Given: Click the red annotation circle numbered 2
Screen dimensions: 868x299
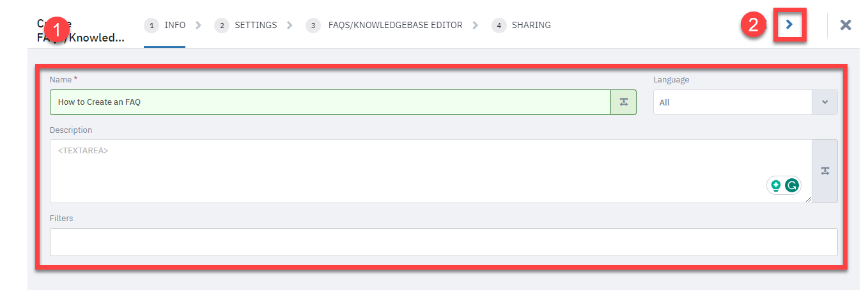Looking at the screenshot, I should tap(754, 25).
